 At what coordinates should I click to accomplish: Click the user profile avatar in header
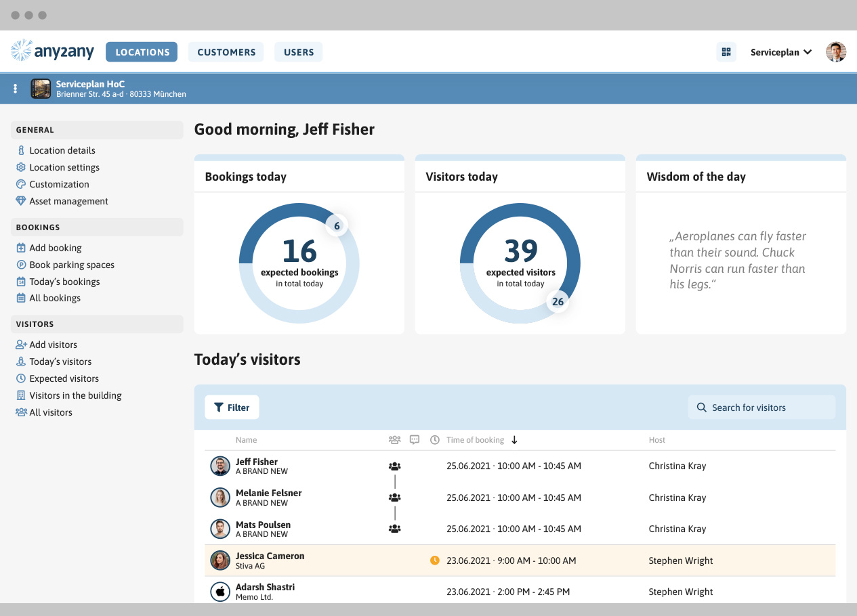coord(835,52)
